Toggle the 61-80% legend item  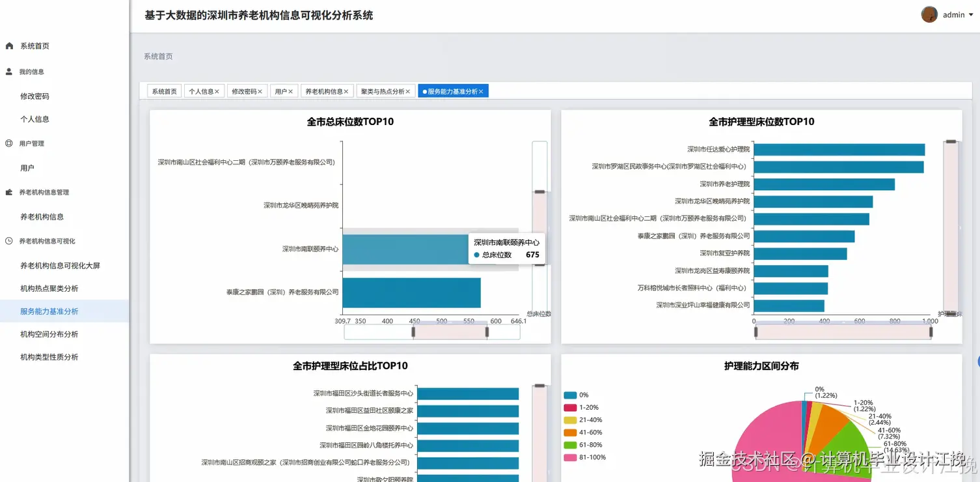point(583,445)
